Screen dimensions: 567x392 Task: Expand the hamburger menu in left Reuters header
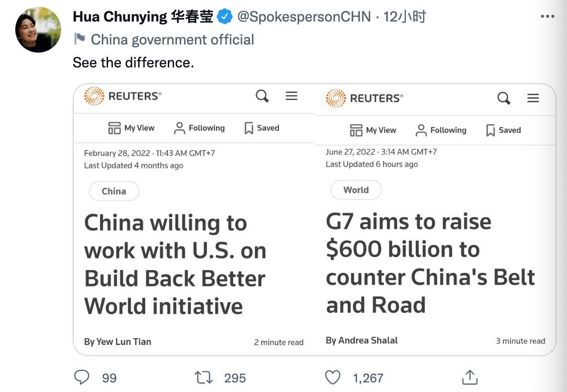pos(292,96)
